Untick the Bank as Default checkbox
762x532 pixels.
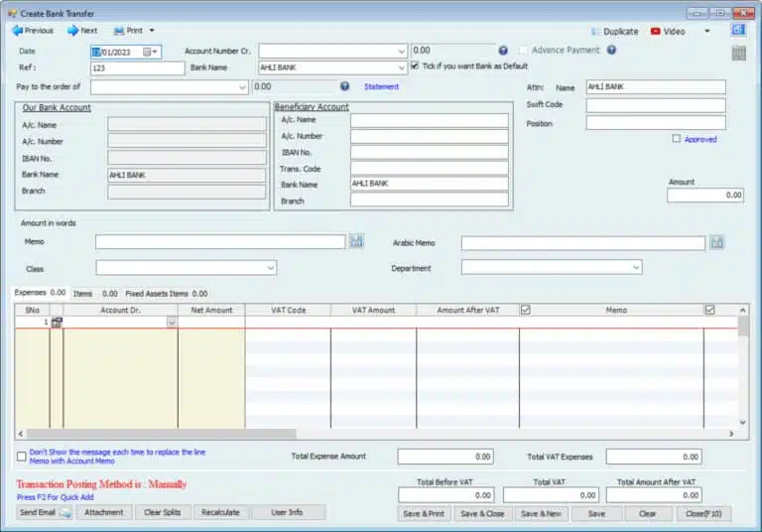(415, 67)
